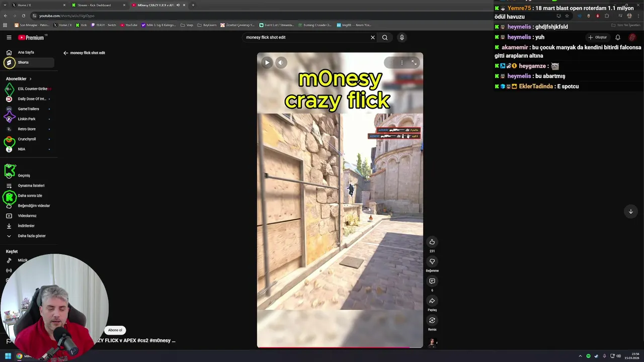The width and height of the screenshot is (644, 362).
Task: Enter fullscreen on the Shorts player
Action: (414, 62)
